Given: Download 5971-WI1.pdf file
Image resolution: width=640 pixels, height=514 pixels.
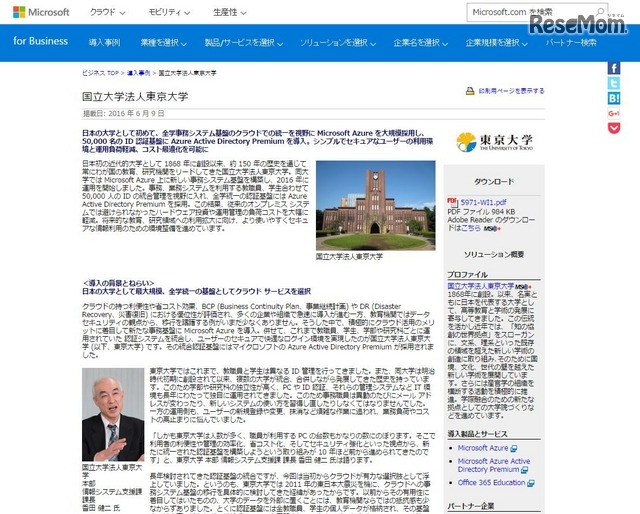Looking at the screenshot, I should [x=484, y=202].
